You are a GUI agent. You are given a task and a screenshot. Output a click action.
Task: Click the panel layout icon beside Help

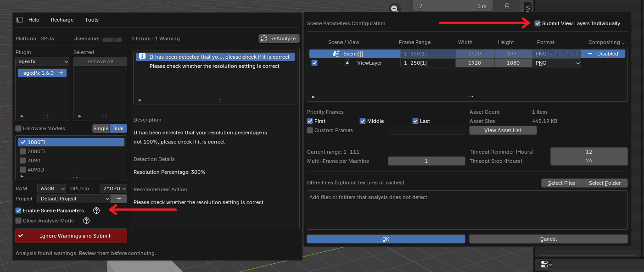click(20, 20)
